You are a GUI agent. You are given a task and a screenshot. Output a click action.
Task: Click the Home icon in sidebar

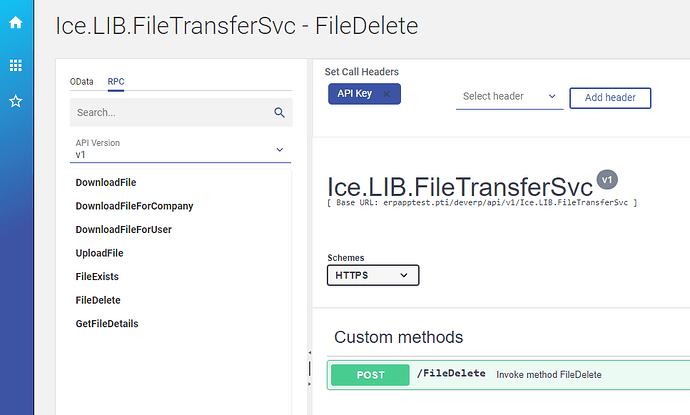(15, 22)
